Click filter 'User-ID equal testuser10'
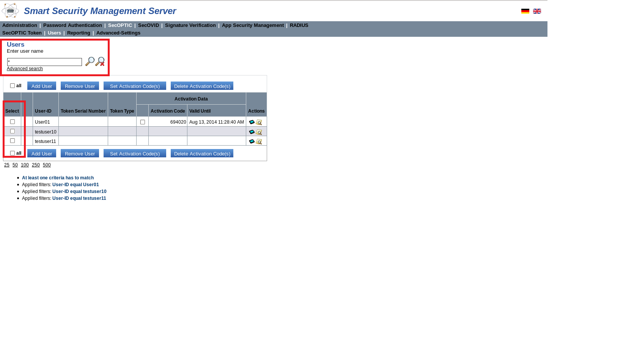 (x=79, y=191)
